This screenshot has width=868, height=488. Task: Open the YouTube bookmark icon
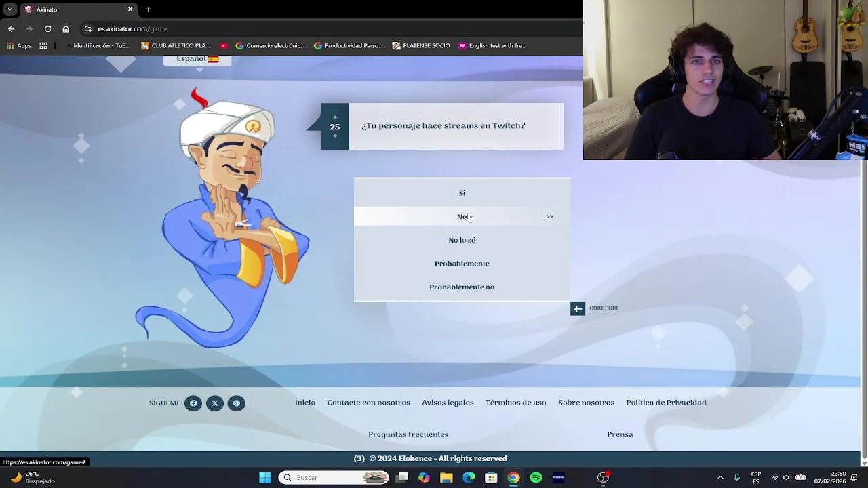[x=224, y=46]
